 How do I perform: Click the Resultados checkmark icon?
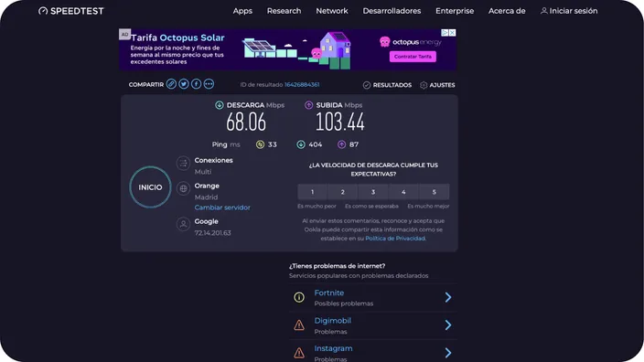click(367, 85)
